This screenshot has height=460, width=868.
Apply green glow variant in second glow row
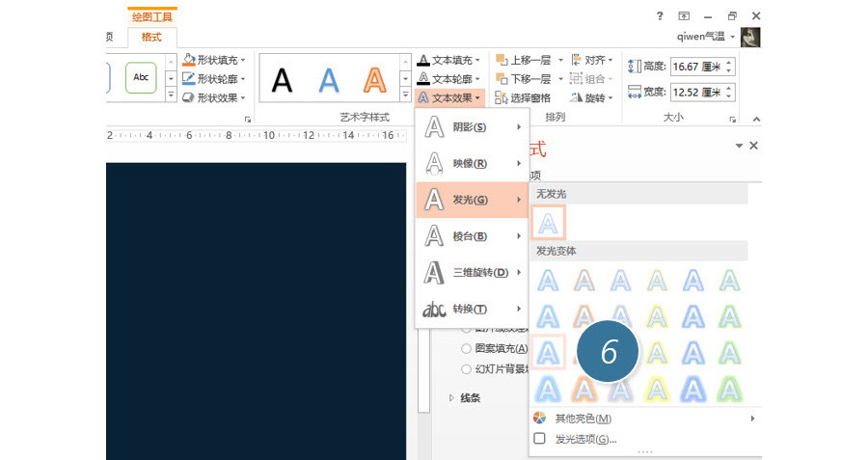click(x=730, y=317)
